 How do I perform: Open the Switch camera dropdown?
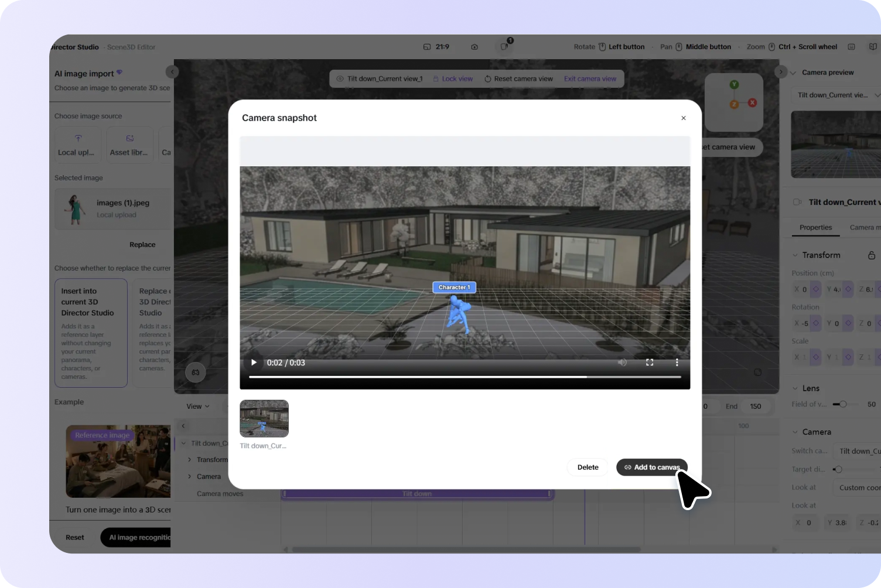coord(858,451)
